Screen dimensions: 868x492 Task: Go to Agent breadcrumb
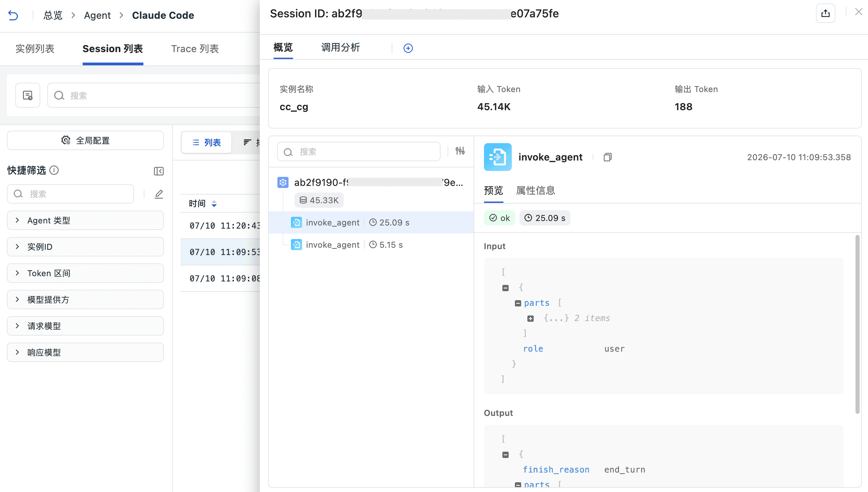point(97,15)
